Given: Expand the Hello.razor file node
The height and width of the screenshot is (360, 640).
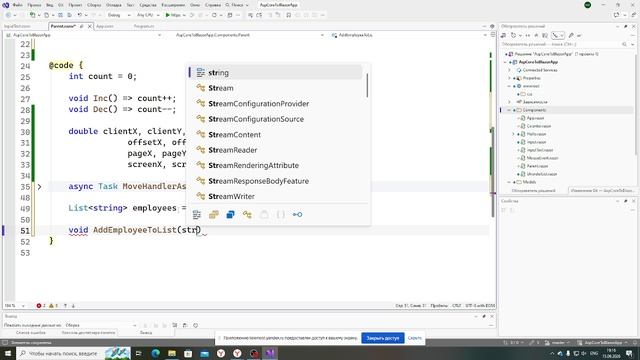Looking at the screenshot, I should click(x=513, y=134).
